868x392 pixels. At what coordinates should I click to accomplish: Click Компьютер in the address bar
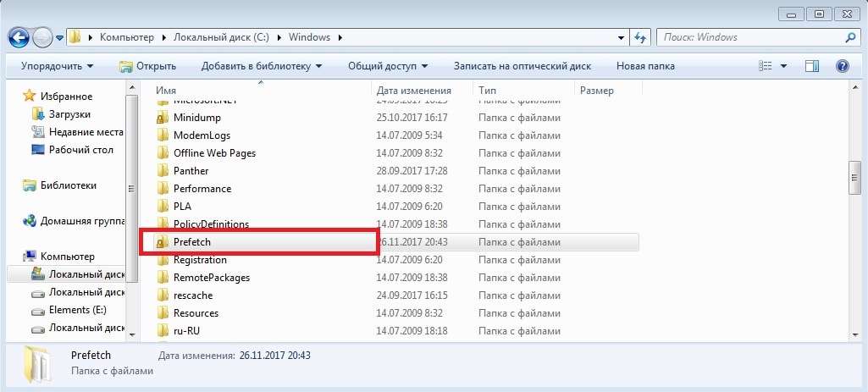[x=126, y=37]
